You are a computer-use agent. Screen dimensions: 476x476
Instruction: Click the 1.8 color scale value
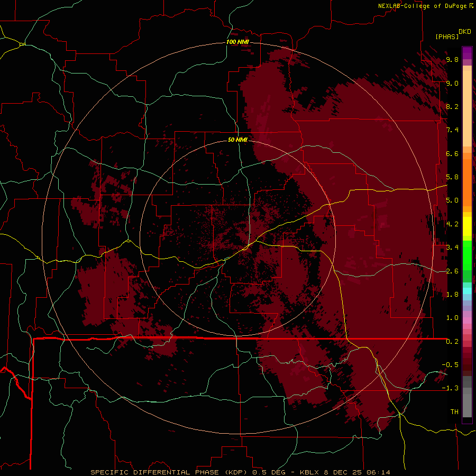(x=452, y=295)
